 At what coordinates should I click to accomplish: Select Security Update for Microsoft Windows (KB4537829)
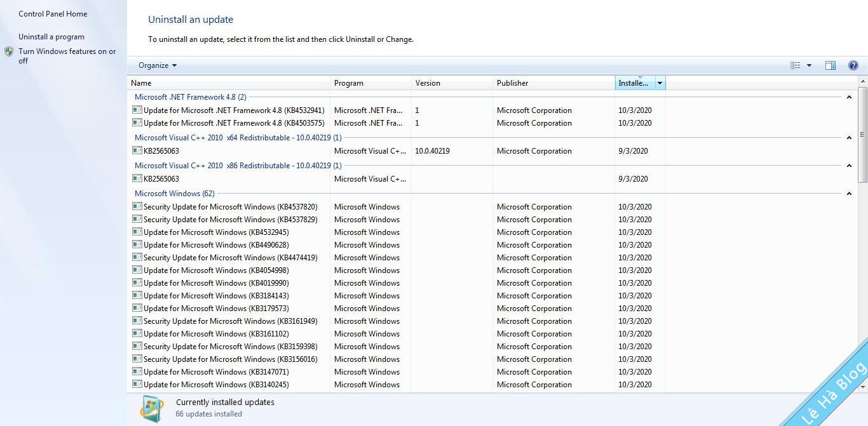coord(231,220)
